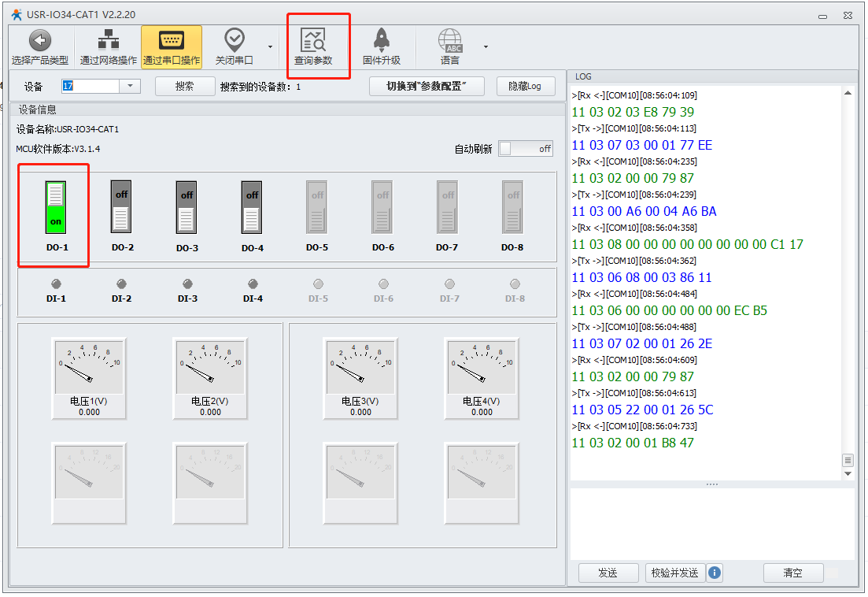
Task: Select the serial port operation icon
Action: (x=171, y=42)
